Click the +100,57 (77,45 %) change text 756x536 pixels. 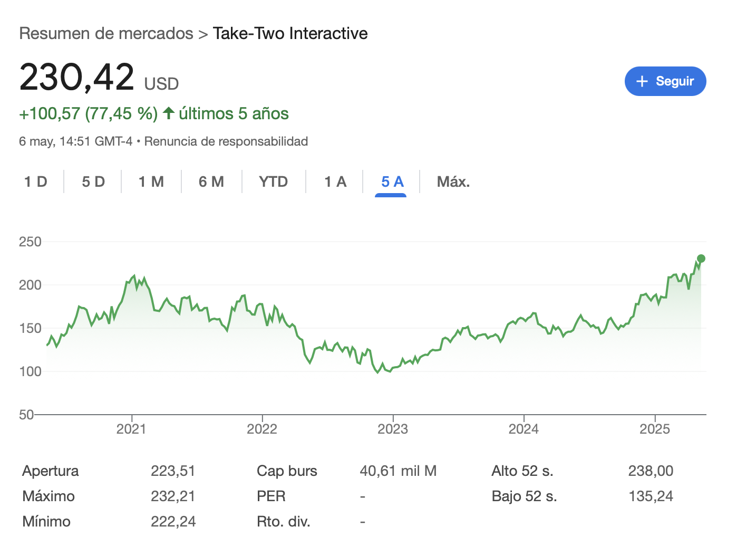[89, 113]
